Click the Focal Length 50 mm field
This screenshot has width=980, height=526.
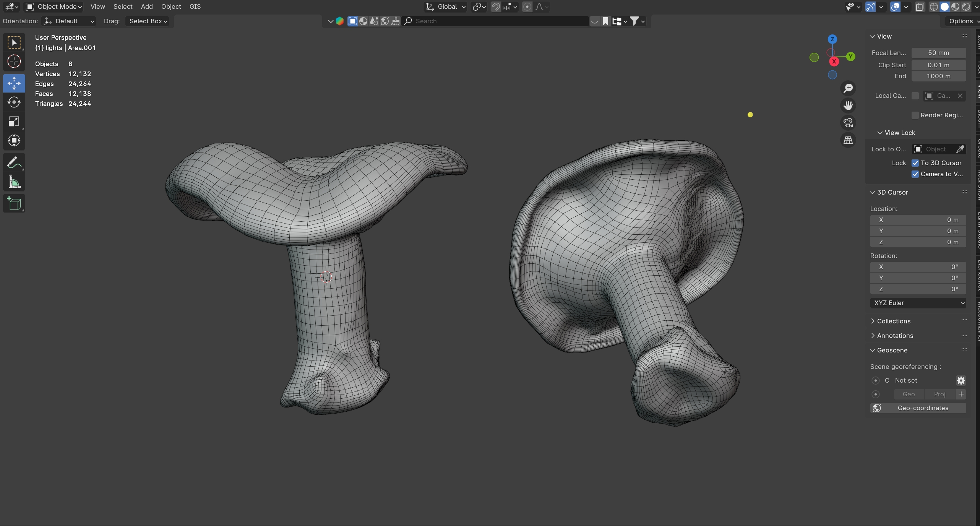coord(938,53)
